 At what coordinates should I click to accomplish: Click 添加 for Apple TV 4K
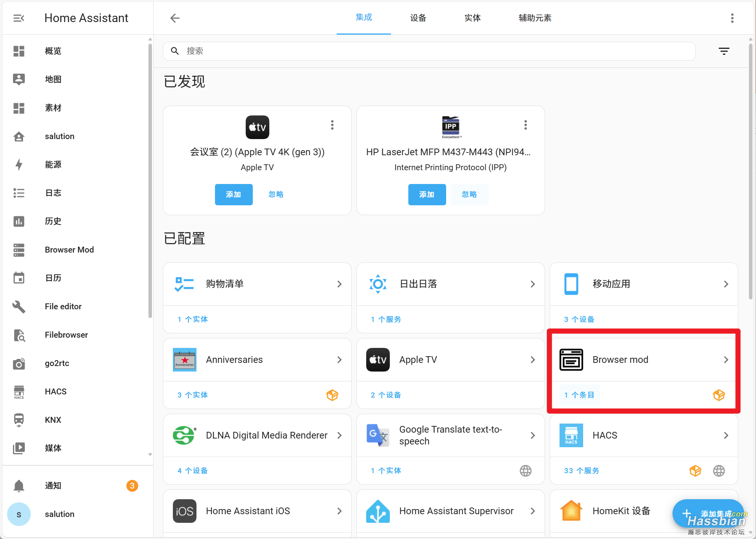click(x=234, y=195)
